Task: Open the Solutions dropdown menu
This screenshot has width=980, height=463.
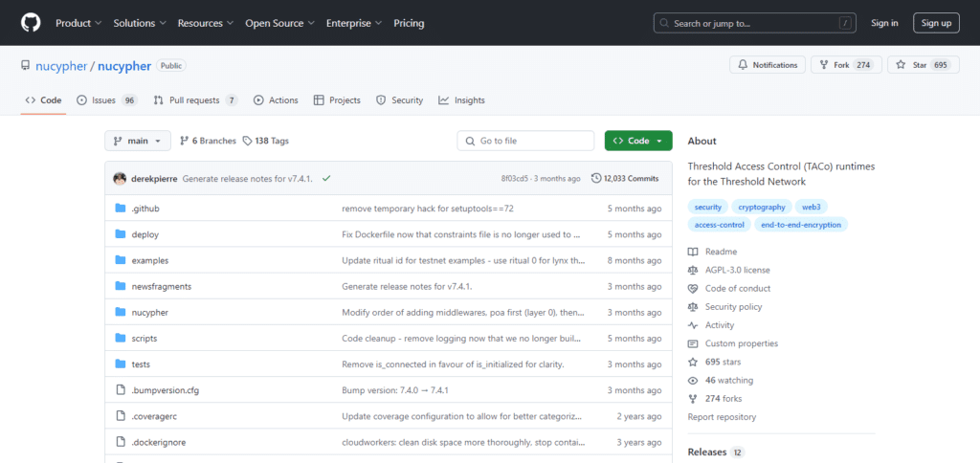Action: point(140,23)
